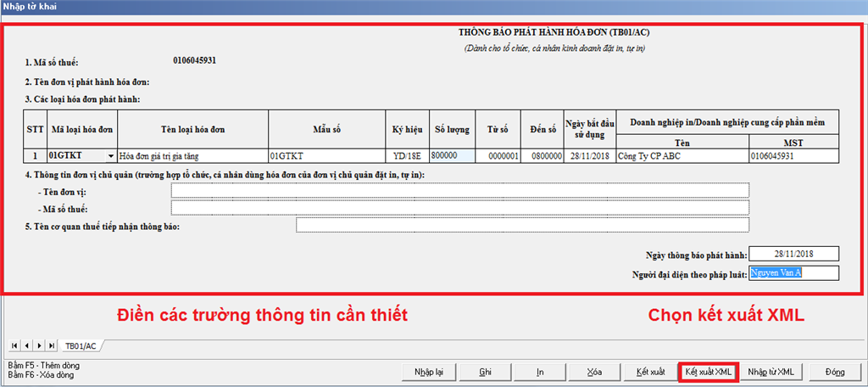
Task: Jump to last sheet with navigation arrow
Action: click(x=51, y=345)
